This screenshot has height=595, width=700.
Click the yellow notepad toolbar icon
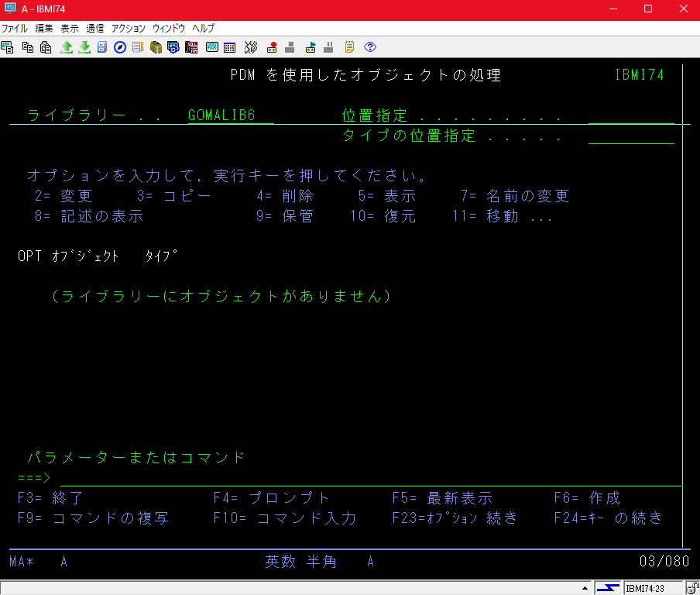tap(349, 47)
